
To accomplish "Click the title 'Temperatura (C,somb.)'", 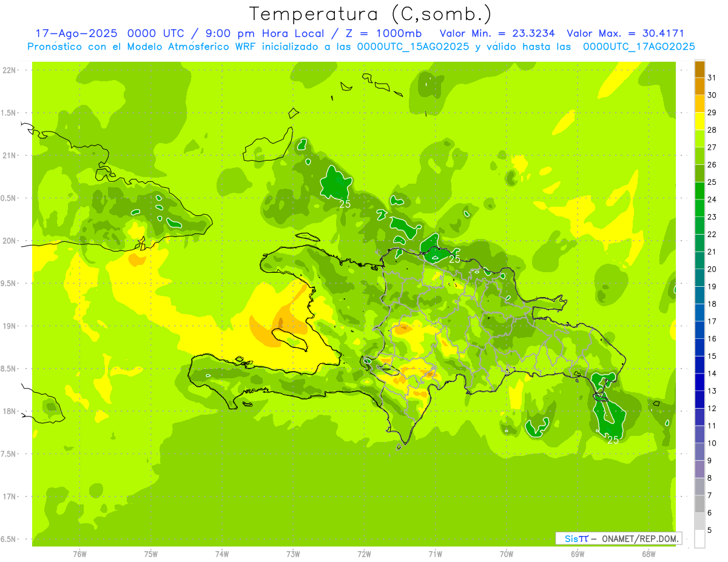I will (371, 13).
